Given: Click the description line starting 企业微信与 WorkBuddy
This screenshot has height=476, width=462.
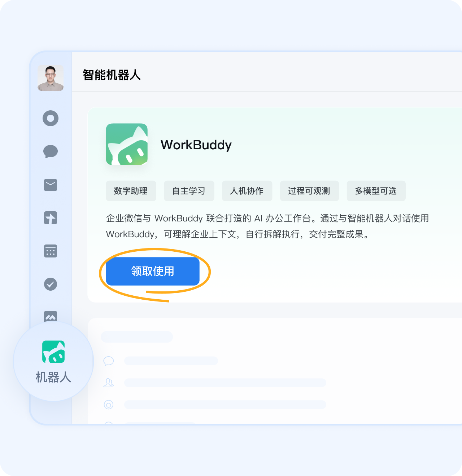Looking at the screenshot, I should pyautogui.click(x=267, y=219).
